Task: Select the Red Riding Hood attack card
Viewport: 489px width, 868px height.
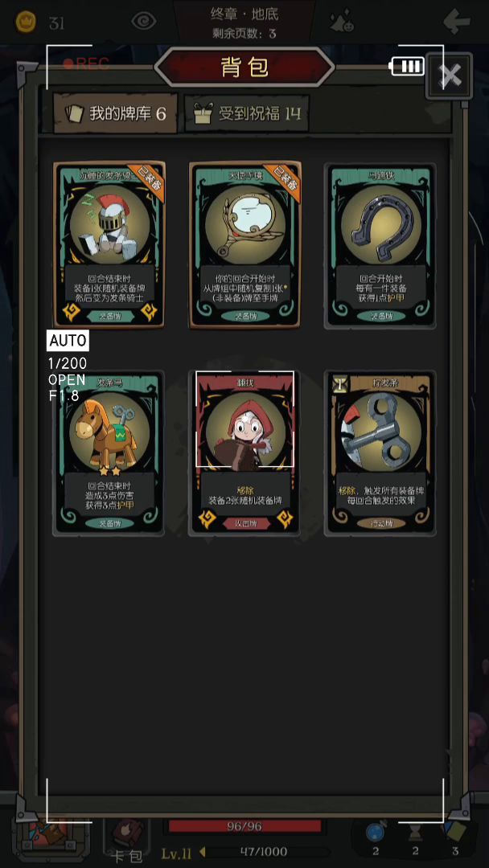Action: (x=244, y=452)
